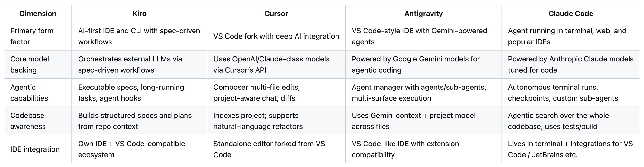
Task: Select the 'Builds structured specs and plans' cell
Action: pyautogui.click(x=139, y=121)
